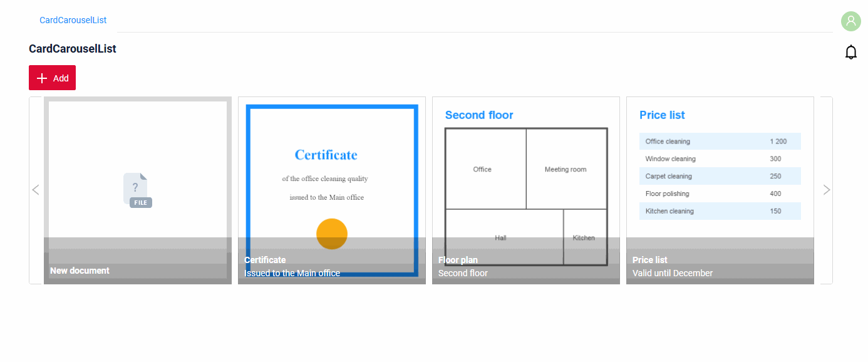Open the notifications bell
The image size is (868, 362).
850,52
